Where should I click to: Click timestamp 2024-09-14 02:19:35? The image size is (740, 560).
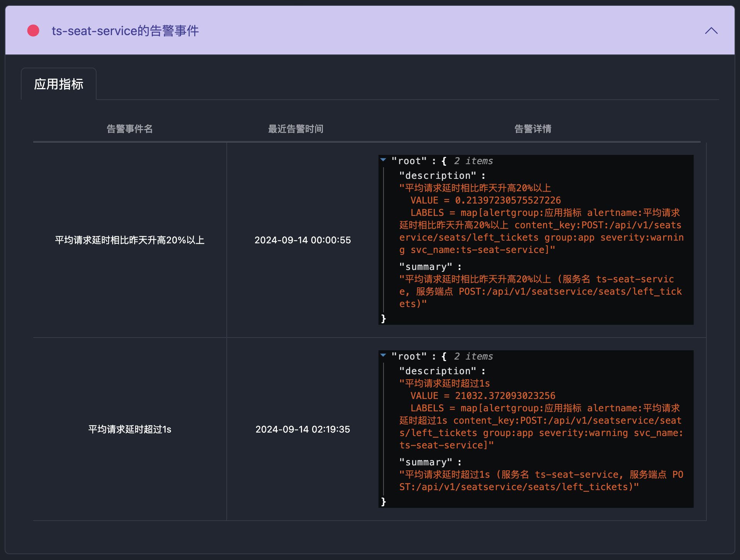pos(303,429)
